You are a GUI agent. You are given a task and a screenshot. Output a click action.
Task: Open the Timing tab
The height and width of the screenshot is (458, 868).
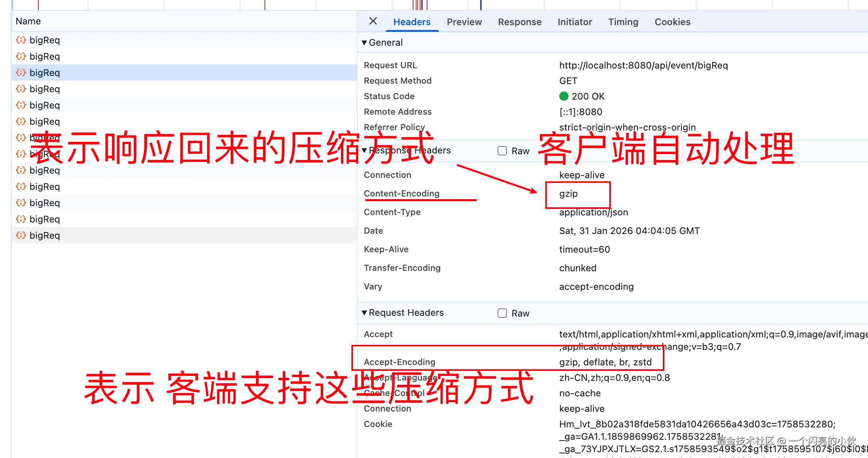point(623,22)
